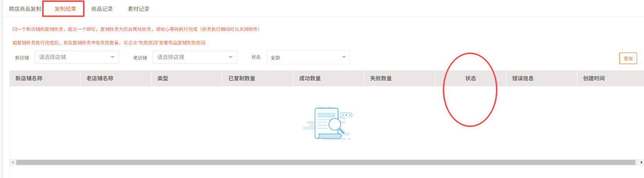Viewport: 644px width, 178px height.
Task: Switch to the 跨店商品复制 tab
Action: pyautogui.click(x=25, y=9)
